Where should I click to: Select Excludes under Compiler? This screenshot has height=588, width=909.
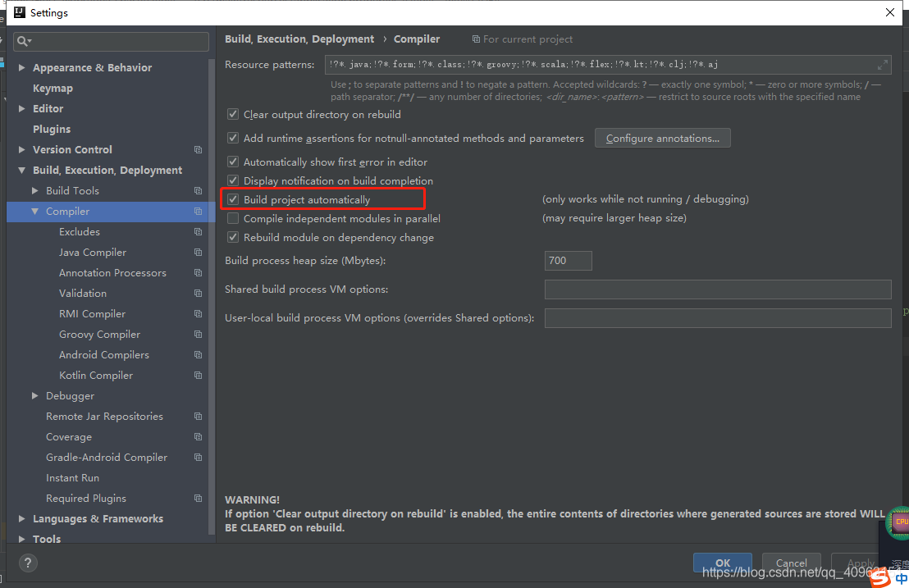[80, 232]
